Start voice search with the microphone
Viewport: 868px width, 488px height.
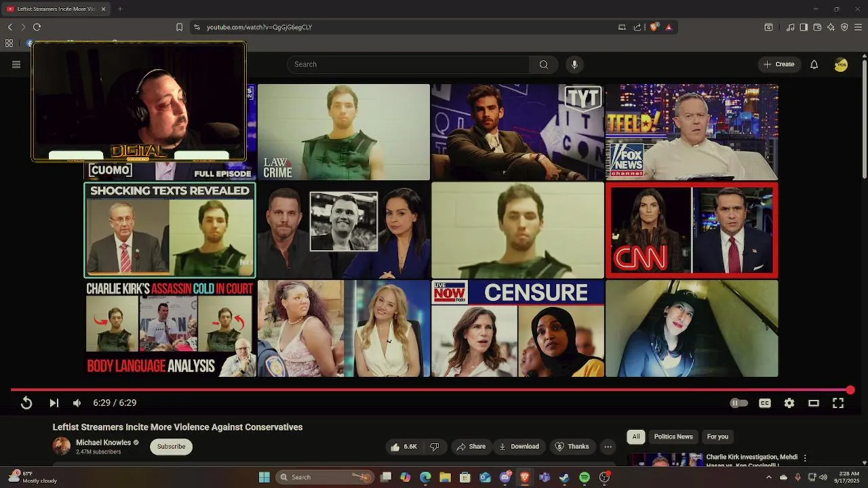pos(574,64)
